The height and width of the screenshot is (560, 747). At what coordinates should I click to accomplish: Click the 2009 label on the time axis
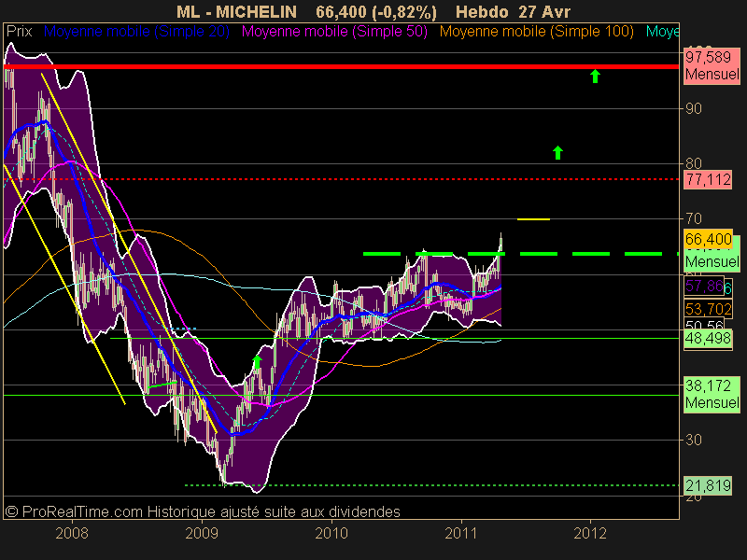pos(202,533)
